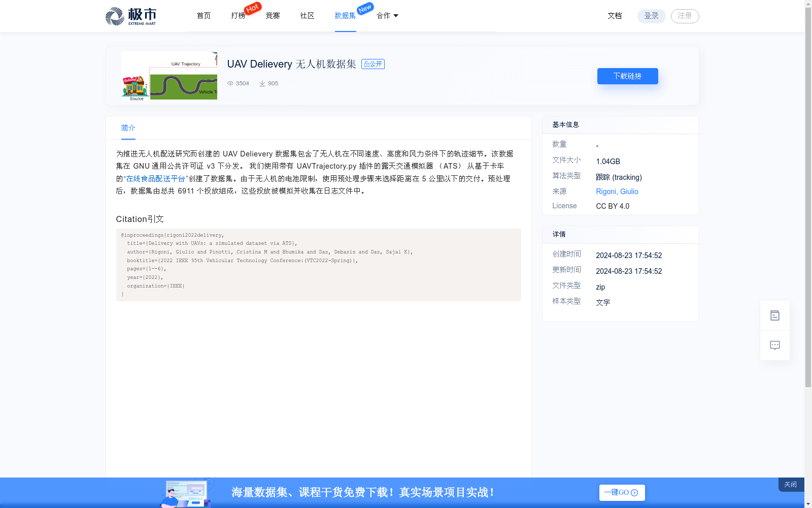Click the CC BY 4.0 license value
This screenshot has height=508, width=812.
(x=613, y=206)
